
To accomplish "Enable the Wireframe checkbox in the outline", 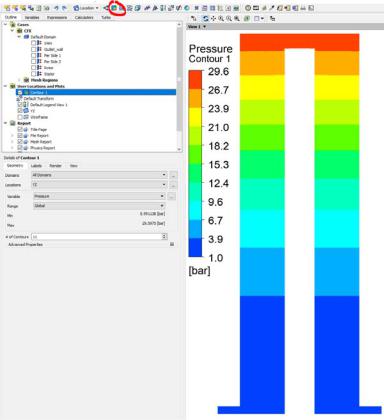I will pos(20,117).
